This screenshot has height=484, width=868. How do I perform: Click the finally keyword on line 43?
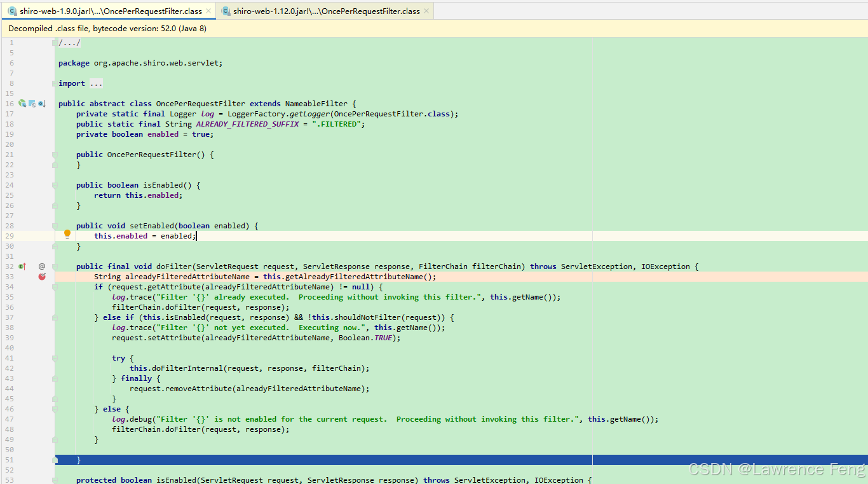pyautogui.click(x=137, y=378)
